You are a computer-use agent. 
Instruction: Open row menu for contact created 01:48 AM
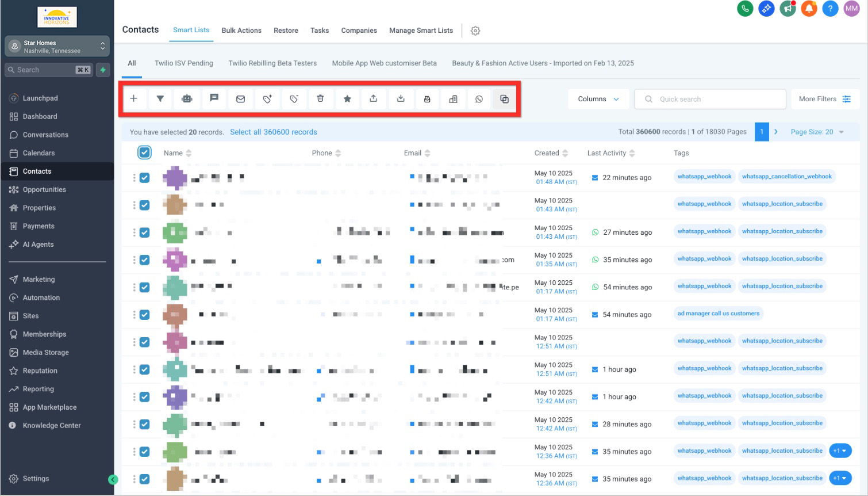coord(135,178)
